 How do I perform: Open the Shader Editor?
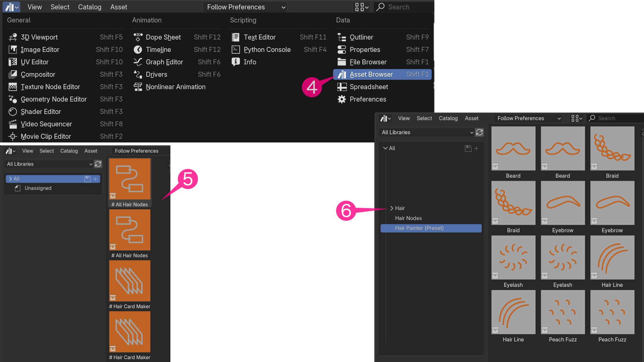65,112
